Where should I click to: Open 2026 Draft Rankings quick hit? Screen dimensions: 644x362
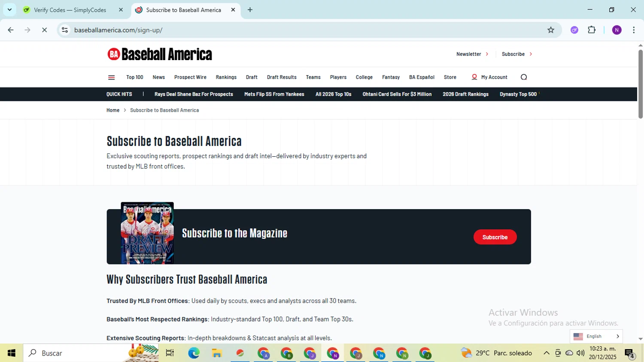tap(465, 94)
